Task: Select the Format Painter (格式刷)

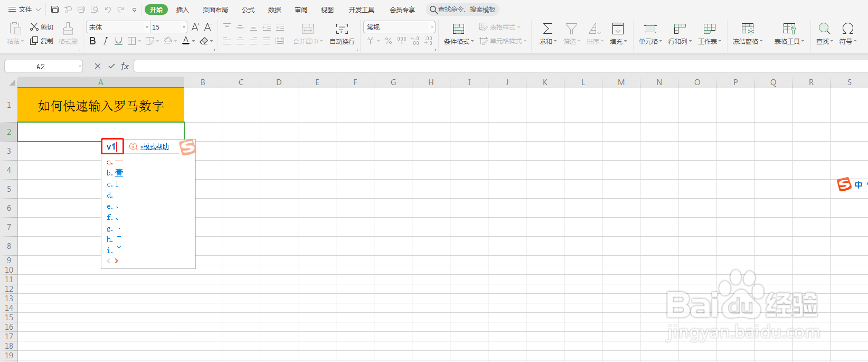Action: (68, 33)
